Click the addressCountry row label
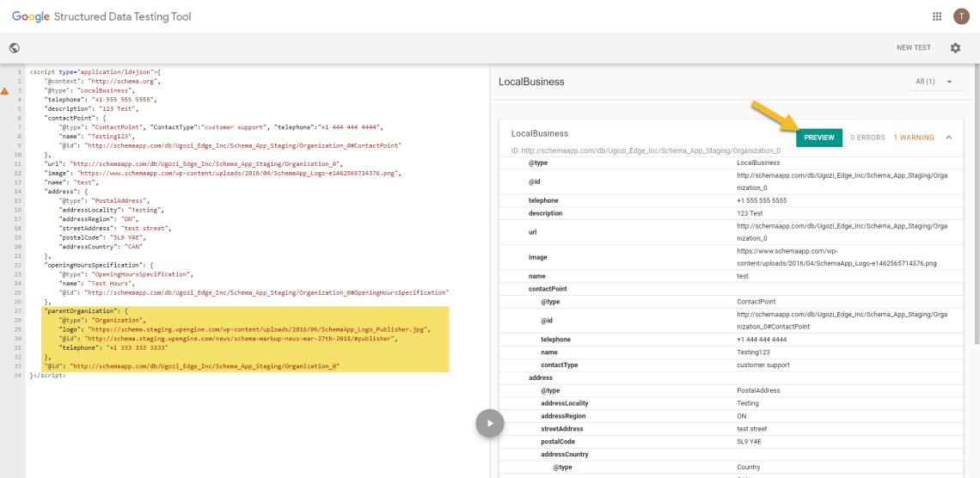Image resolution: width=980 pixels, height=478 pixels. click(x=565, y=454)
